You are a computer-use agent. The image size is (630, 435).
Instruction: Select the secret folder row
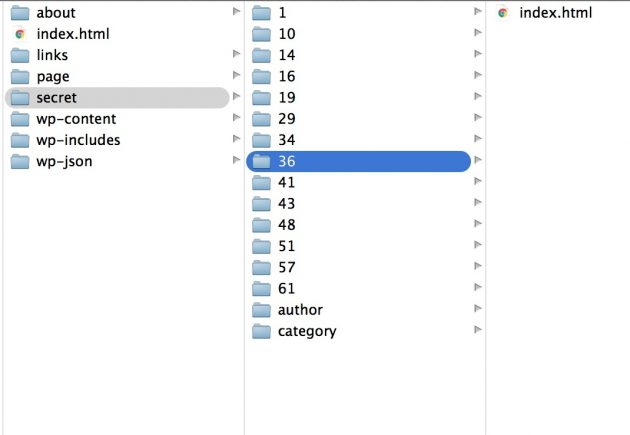pyautogui.click(x=117, y=98)
